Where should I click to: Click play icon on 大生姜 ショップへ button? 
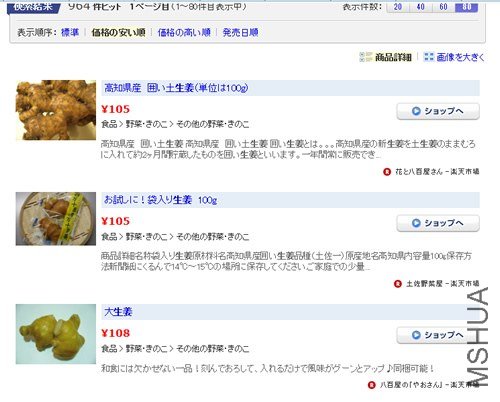point(416,335)
